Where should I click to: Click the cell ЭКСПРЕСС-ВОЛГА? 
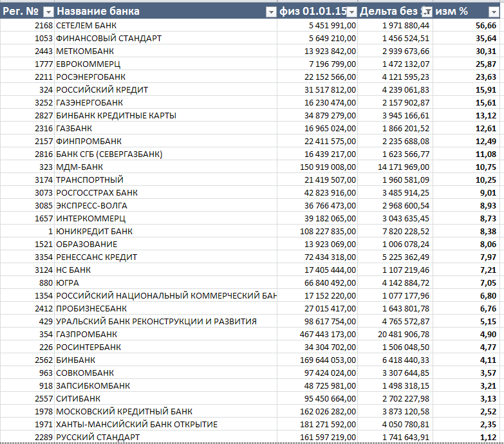(x=165, y=206)
